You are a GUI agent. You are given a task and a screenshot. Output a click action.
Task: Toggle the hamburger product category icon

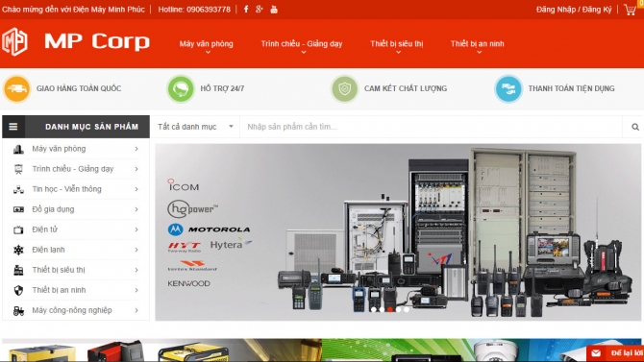[13, 127]
